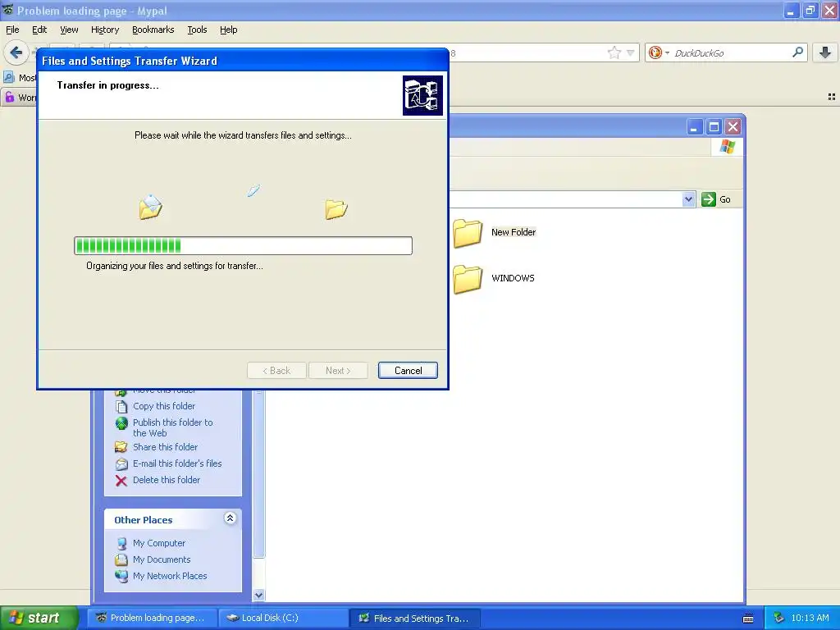Open the View menu in Mypal

[x=69, y=30]
